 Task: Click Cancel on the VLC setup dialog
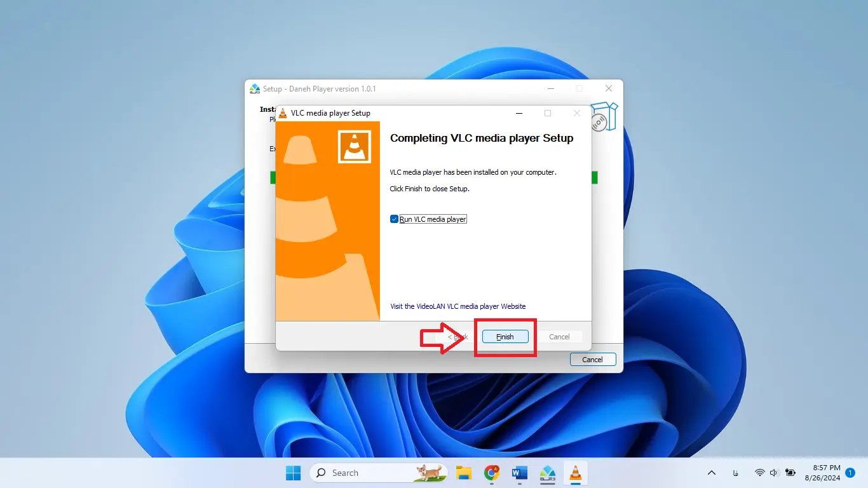(559, 337)
